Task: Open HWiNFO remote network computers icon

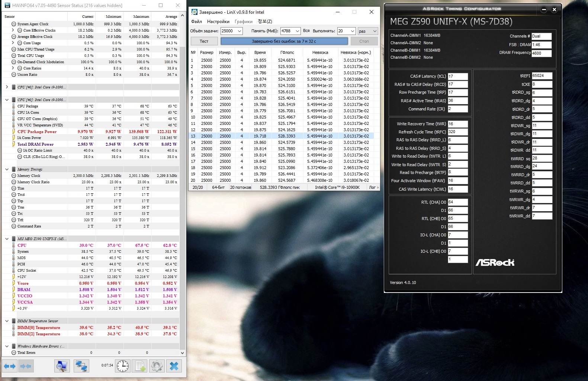Action: (81, 366)
